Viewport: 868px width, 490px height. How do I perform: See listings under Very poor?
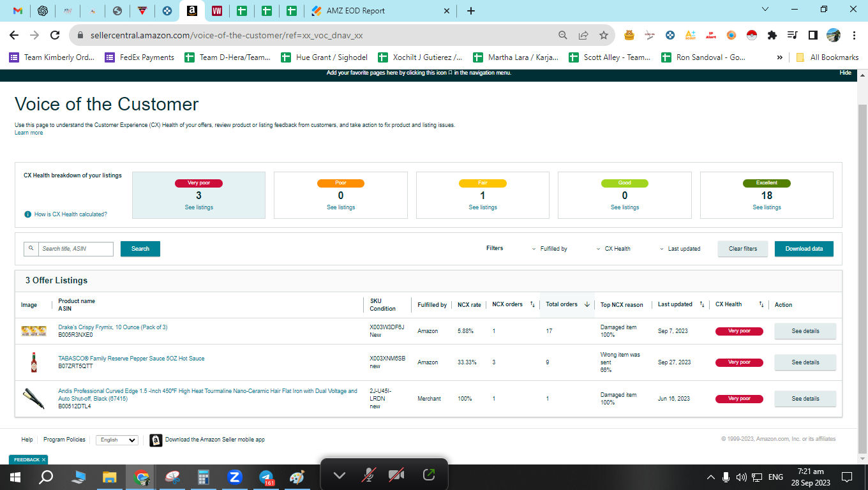tap(198, 207)
